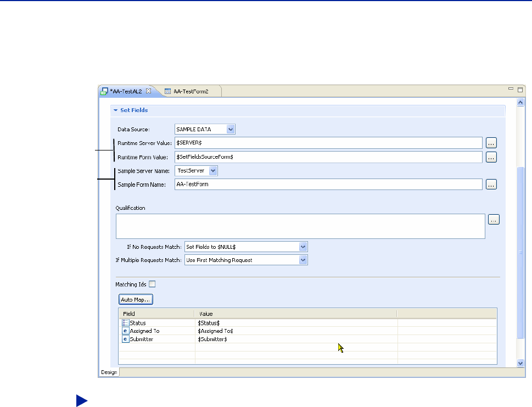The image size is (532, 407).
Task: Open the If No Requests Match dropdown
Action: [303, 247]
